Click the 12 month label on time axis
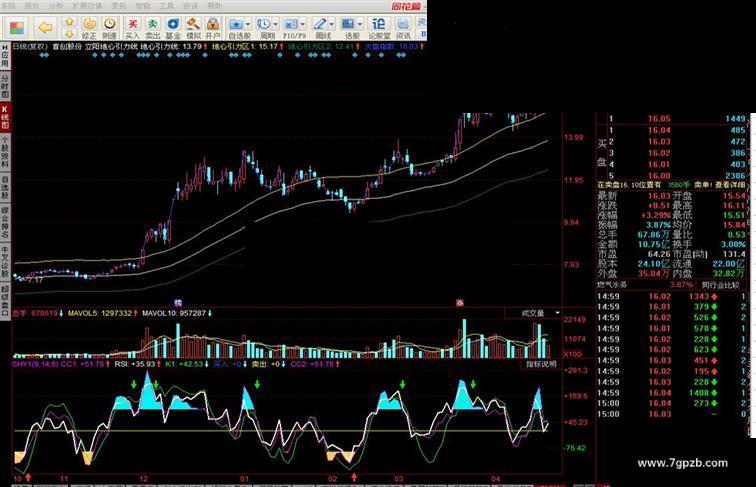 pyautogui.click(x=143, y=479)
